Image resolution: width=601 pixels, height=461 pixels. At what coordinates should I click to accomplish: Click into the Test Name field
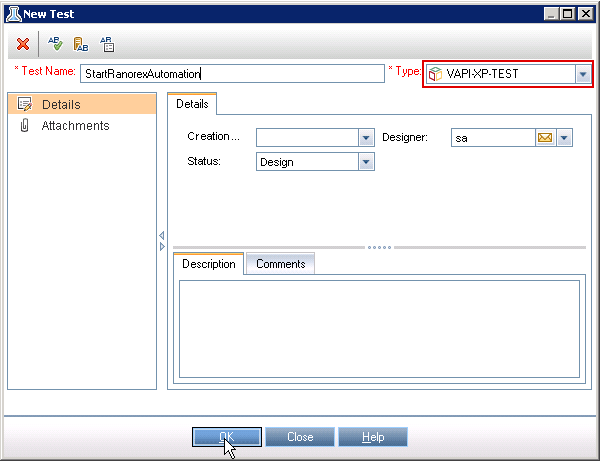point(232,74)
